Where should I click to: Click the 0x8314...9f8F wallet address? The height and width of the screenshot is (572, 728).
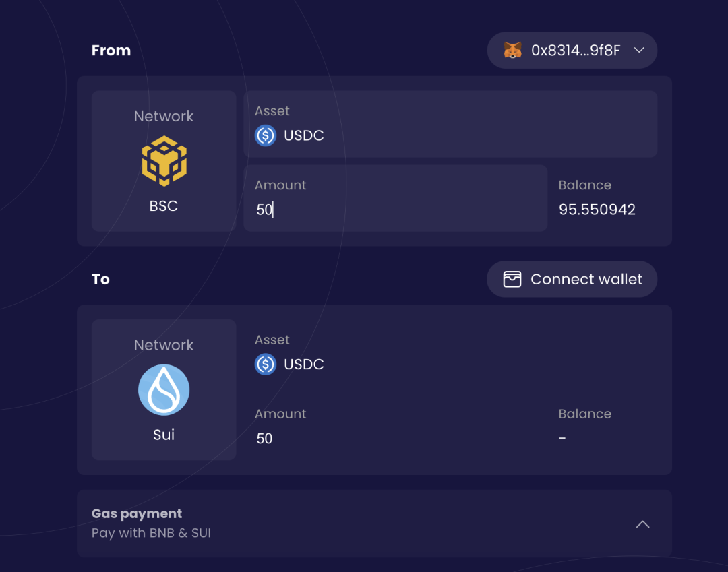click(x=578, y=50)
